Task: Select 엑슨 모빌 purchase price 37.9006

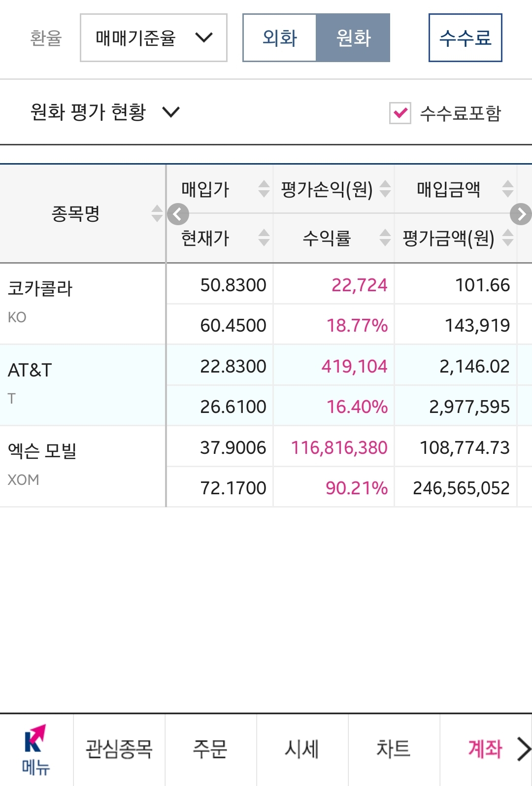Action: 233,447
